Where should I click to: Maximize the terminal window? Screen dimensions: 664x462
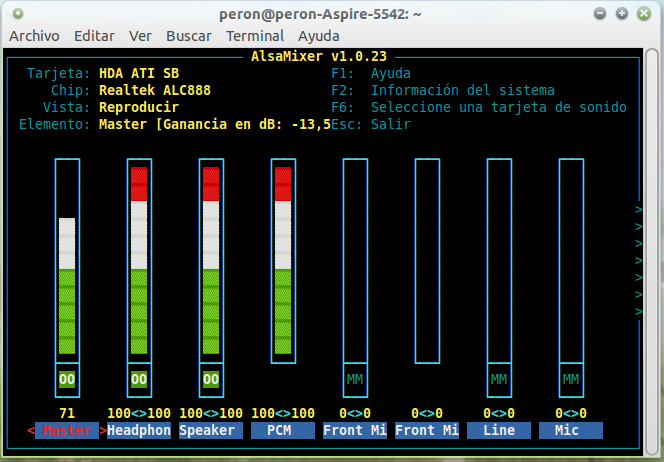pyautogui.click(x=622, y=14)
